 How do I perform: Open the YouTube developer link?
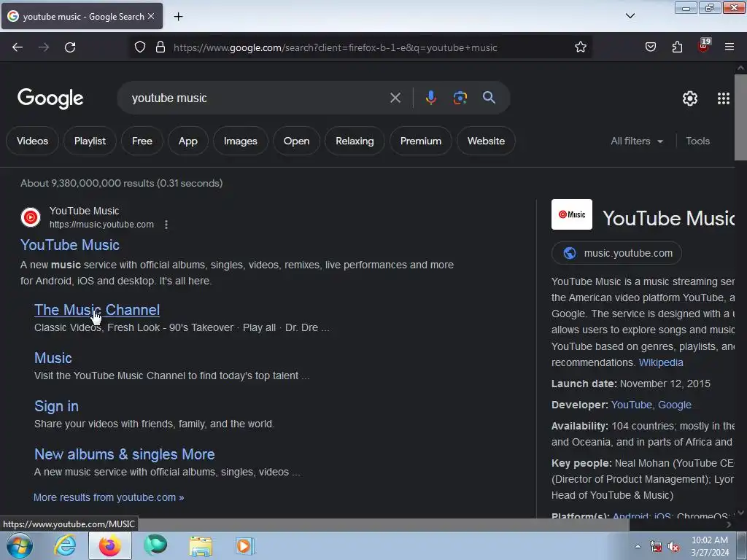click(x=631, y=405)
